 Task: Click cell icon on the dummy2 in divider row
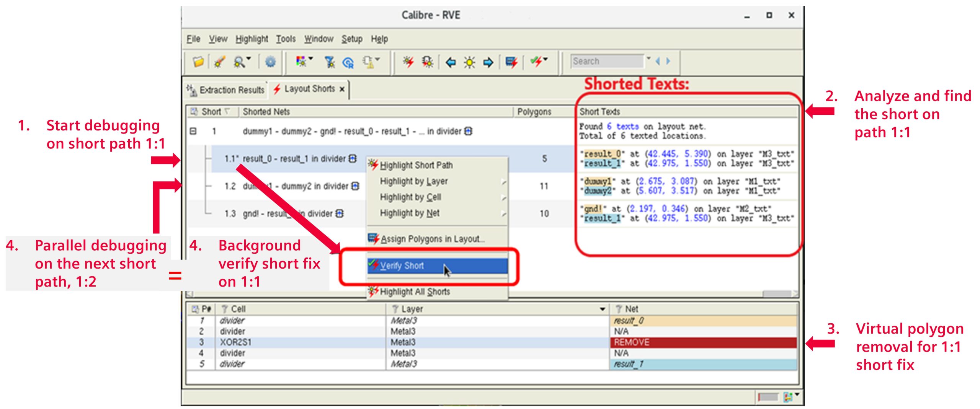355,186
